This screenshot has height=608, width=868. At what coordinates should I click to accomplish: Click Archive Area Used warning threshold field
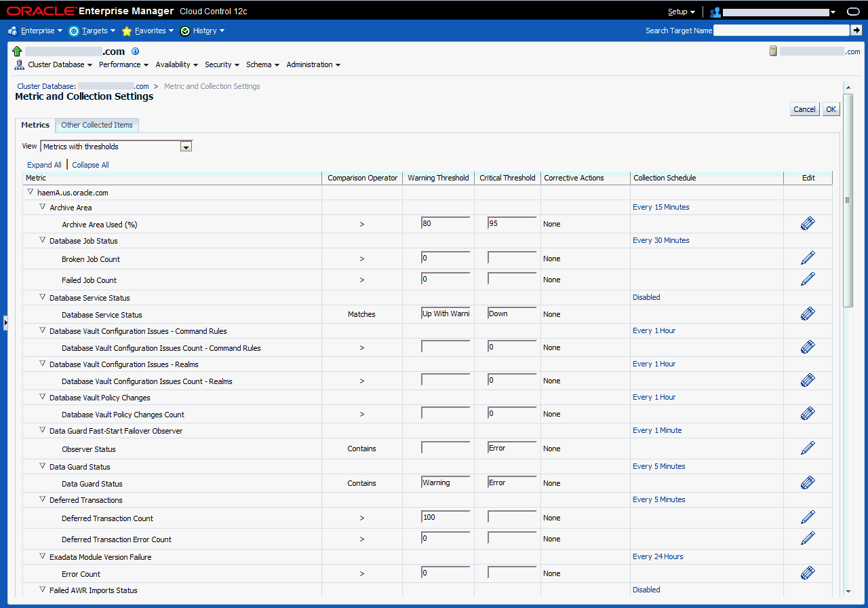(x=446, y=223)
